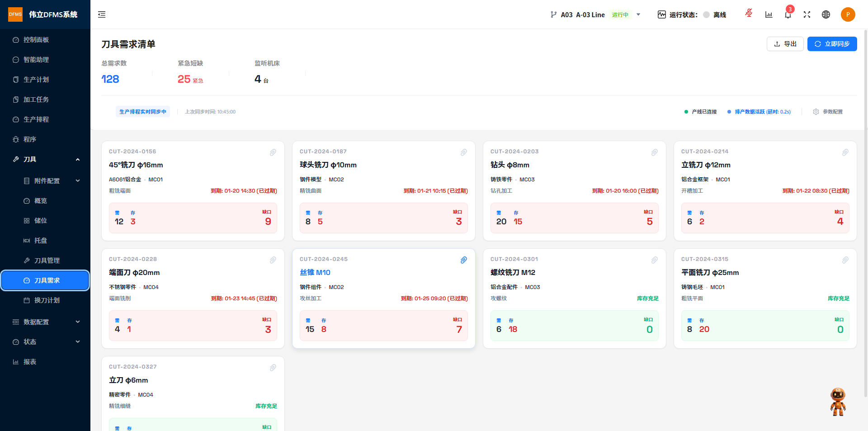Viewport: 868px width, 431px height.
Task: Click the 立刀 φ6mm card title
Action: pos(128,380)
